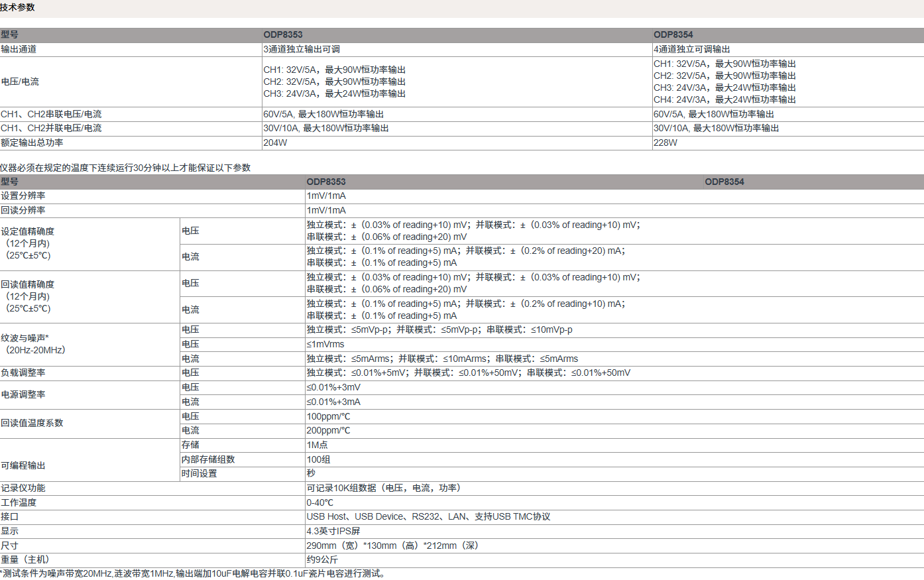Select the 纹波与噪声* label
The image size is (924, 580).
25,338
